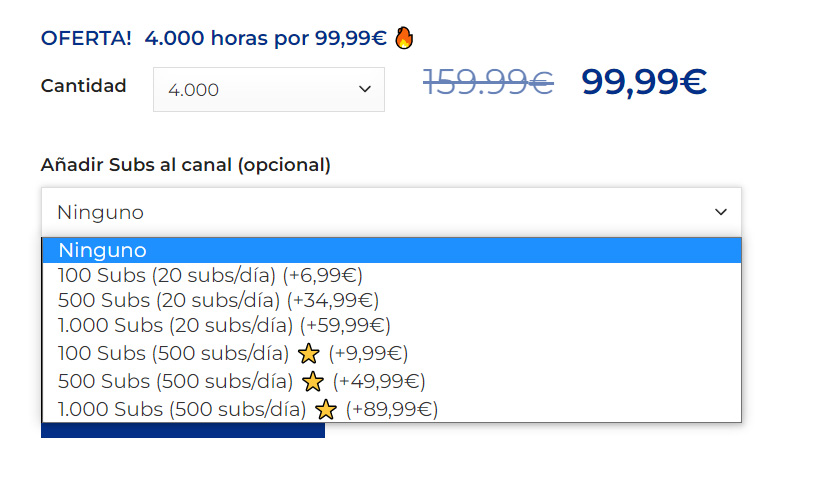Viewport: 834px width, 489px height.
Task: Choose 500 Subs (20 subs/día) +34,99€
Action: click(x=391, y=300)
